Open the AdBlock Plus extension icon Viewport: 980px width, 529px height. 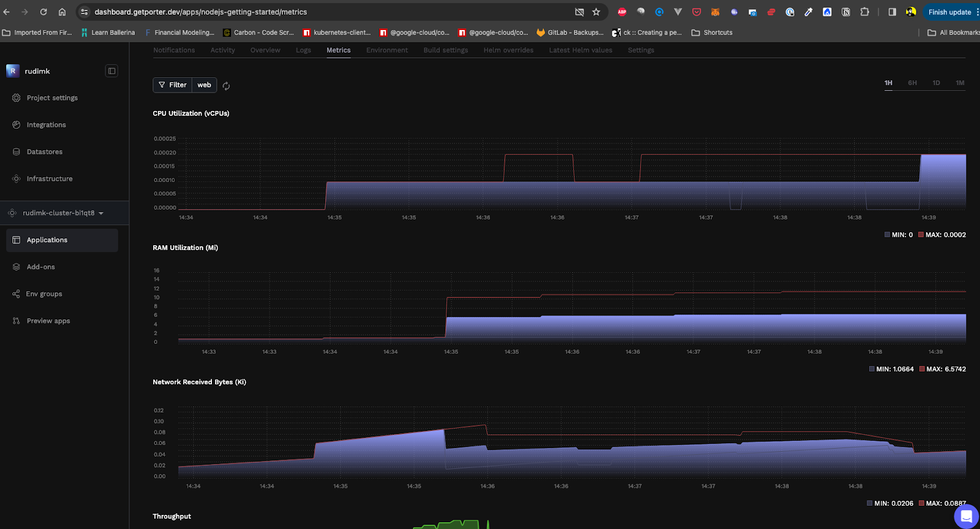(x=622, y=12)
